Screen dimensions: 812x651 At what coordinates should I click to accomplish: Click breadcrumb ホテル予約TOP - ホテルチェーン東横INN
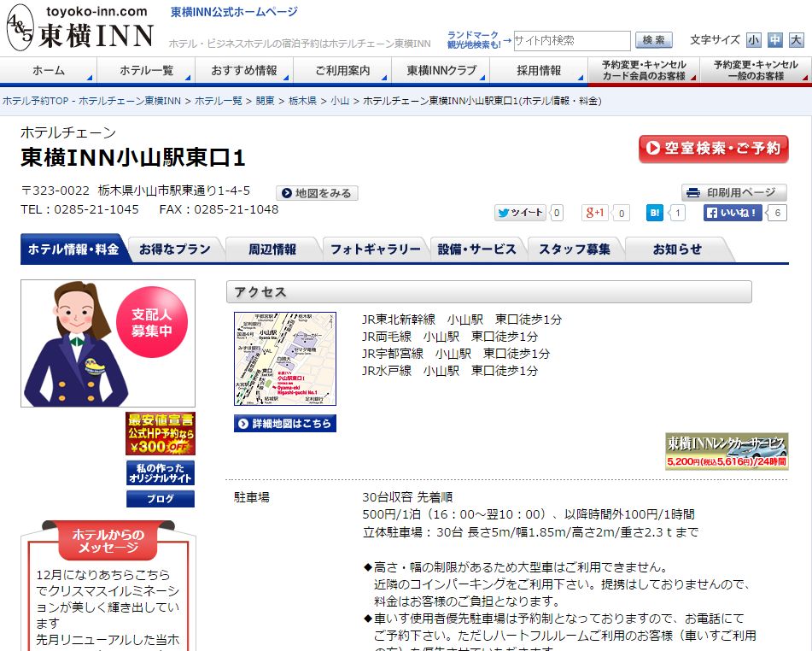pyautogui.click(x=91, y=101)
